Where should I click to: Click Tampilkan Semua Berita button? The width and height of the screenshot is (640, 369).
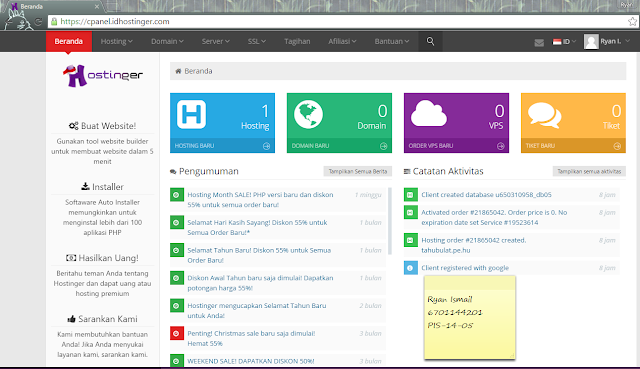[358, 171]
